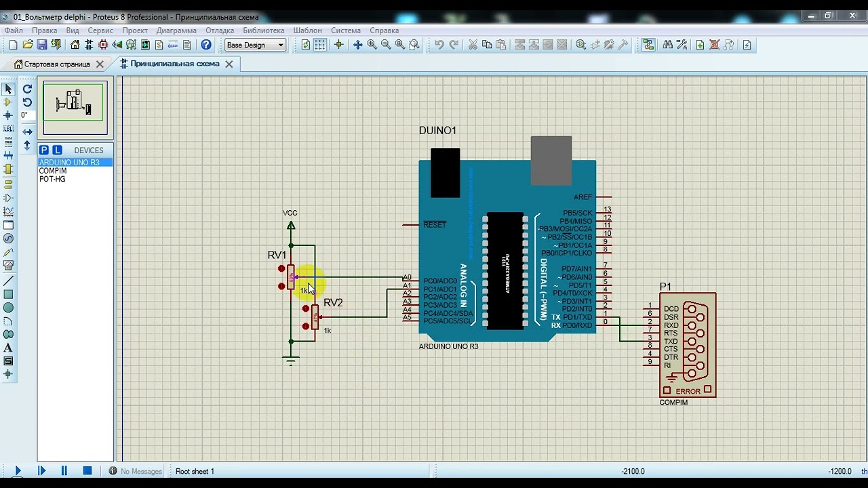Image resolution: width=868 pixels, height=488 pixels.
Task: Toggle the wire autorouter icon
Action: pos(648,45)
